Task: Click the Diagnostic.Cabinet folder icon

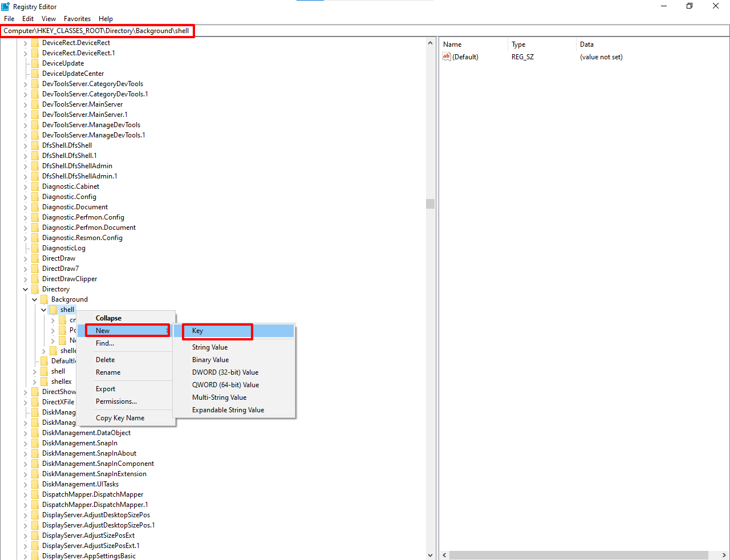Action: [x=35, y=186]
